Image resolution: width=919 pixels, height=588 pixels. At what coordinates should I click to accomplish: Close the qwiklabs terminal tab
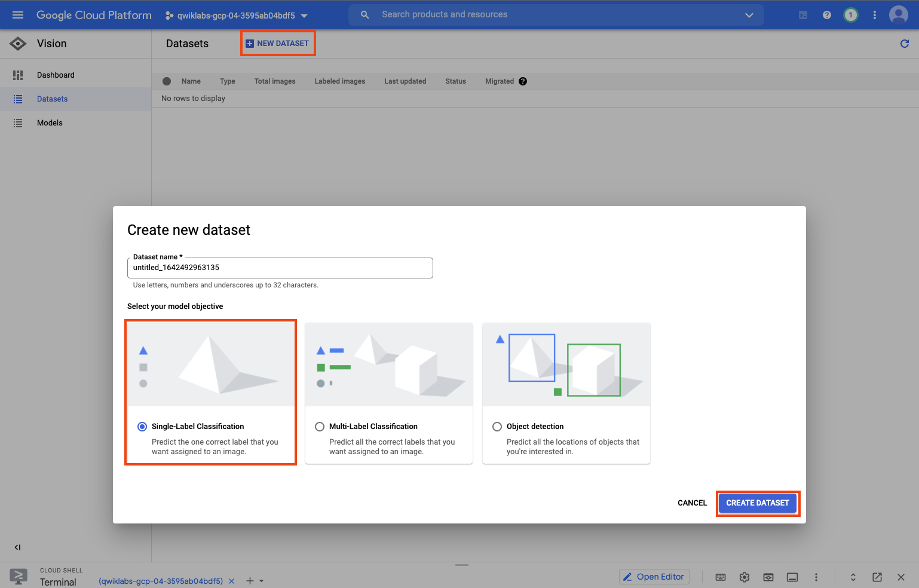232,581
